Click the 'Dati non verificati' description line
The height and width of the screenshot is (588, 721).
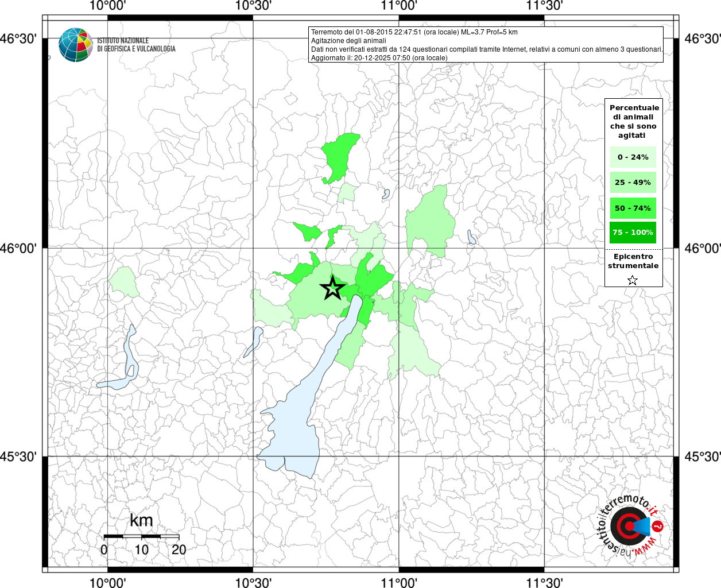point(487,49)
